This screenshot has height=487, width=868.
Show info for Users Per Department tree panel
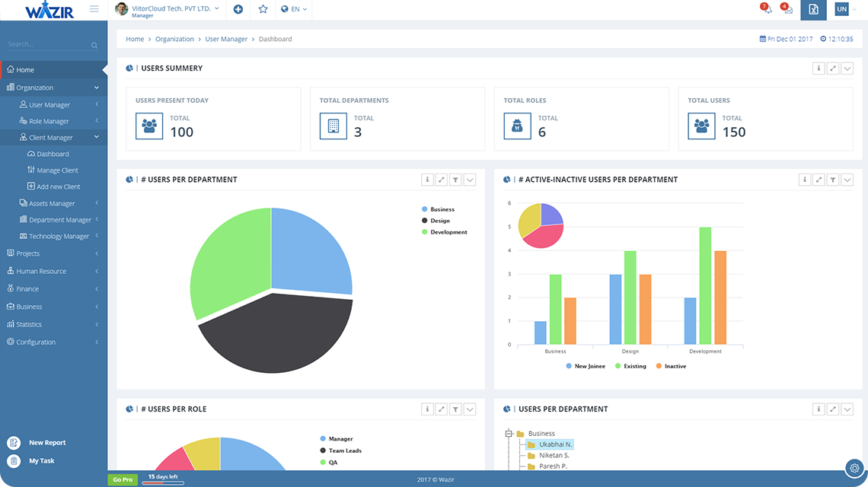click(819, 409)
